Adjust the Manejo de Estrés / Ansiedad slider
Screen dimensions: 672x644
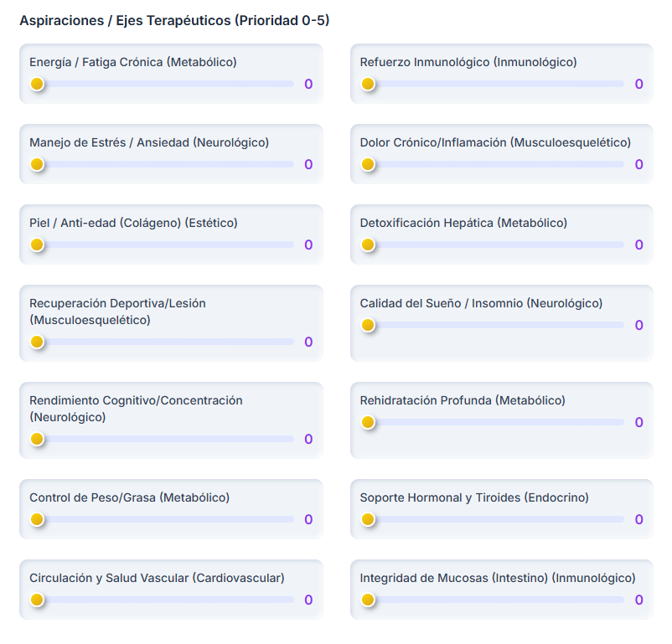tap(37, 165)
